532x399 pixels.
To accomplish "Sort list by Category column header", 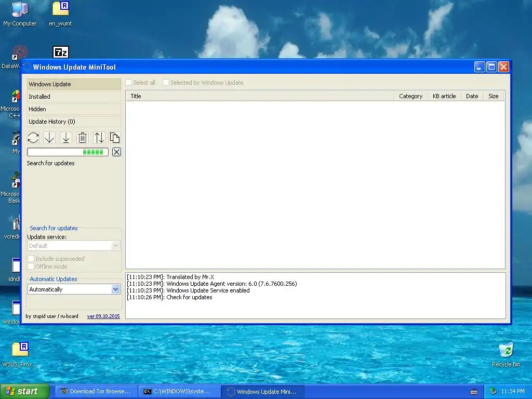I will coord(410,96).
